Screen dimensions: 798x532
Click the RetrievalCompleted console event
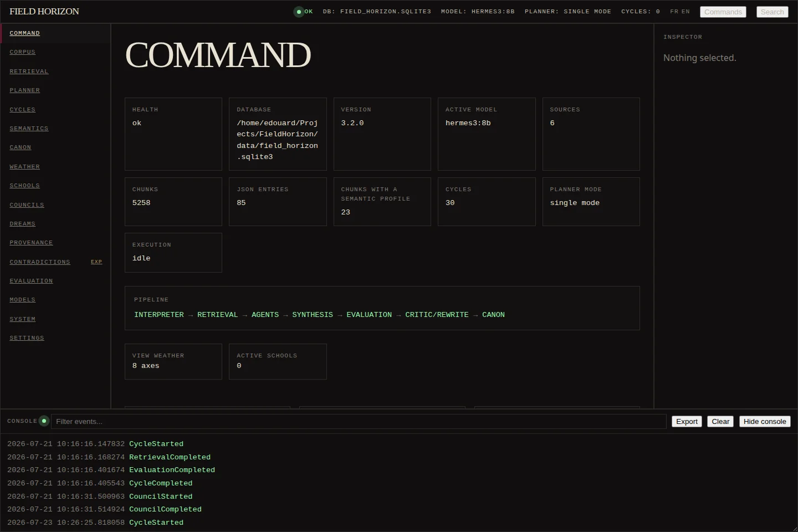[x=170, y=457]
